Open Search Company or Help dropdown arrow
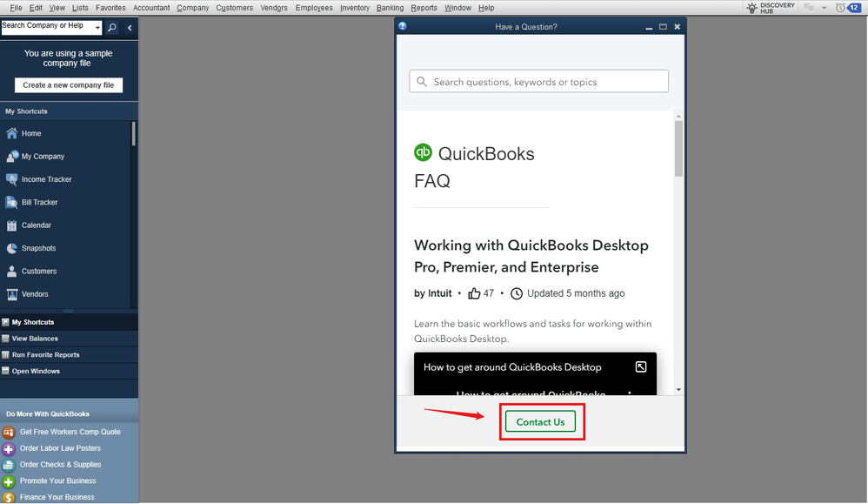The height and width of the screenshot is (504, 868). point(97,27)
